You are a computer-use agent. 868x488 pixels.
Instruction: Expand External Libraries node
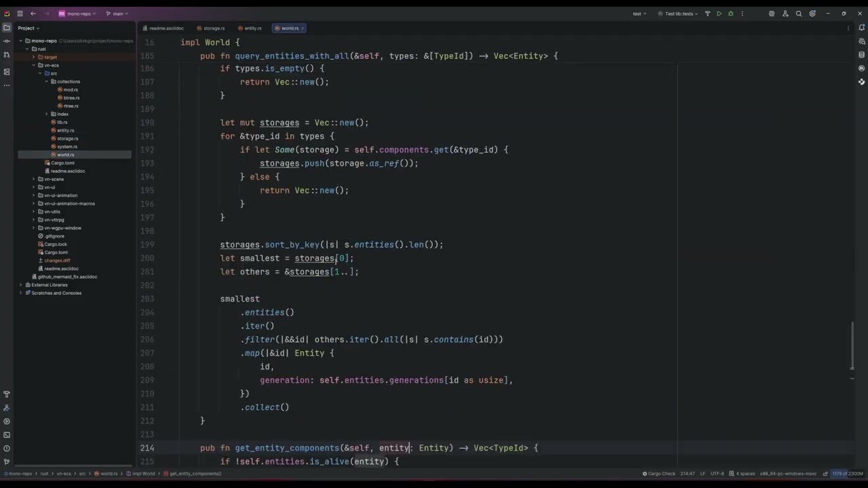point(21,285)
